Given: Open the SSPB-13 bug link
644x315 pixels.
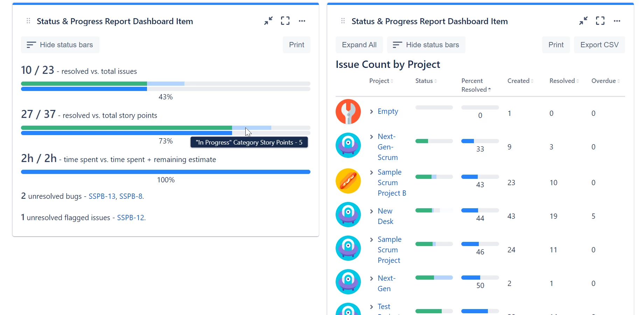Looking at the screenshot, I should (x=102, y=196).
